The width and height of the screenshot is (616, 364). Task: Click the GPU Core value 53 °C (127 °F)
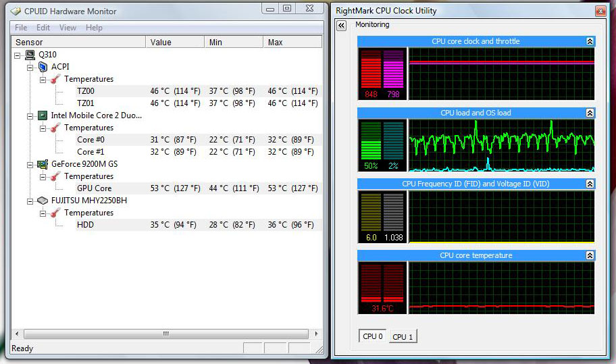pyautogui.click(x=175, y=188)
